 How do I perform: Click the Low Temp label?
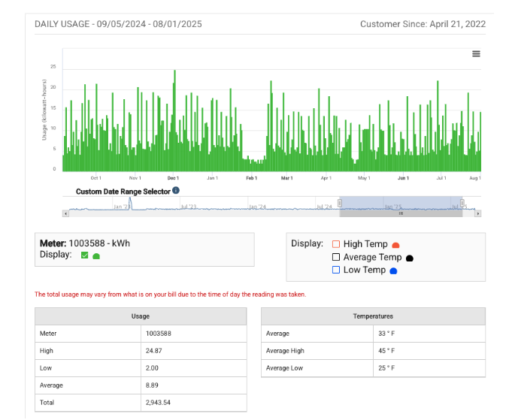(x=364, y=270)
